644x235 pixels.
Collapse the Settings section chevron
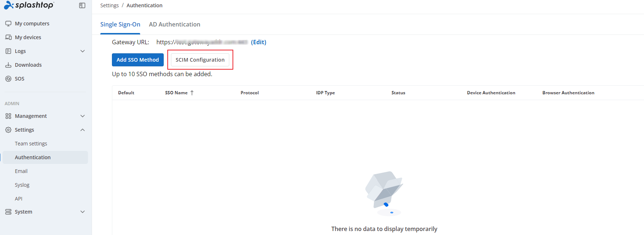(83, 130)
